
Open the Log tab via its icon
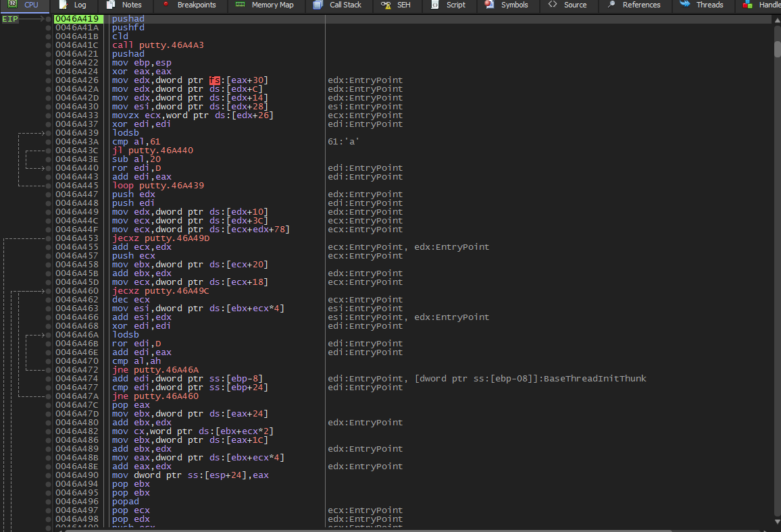point(63,5)
